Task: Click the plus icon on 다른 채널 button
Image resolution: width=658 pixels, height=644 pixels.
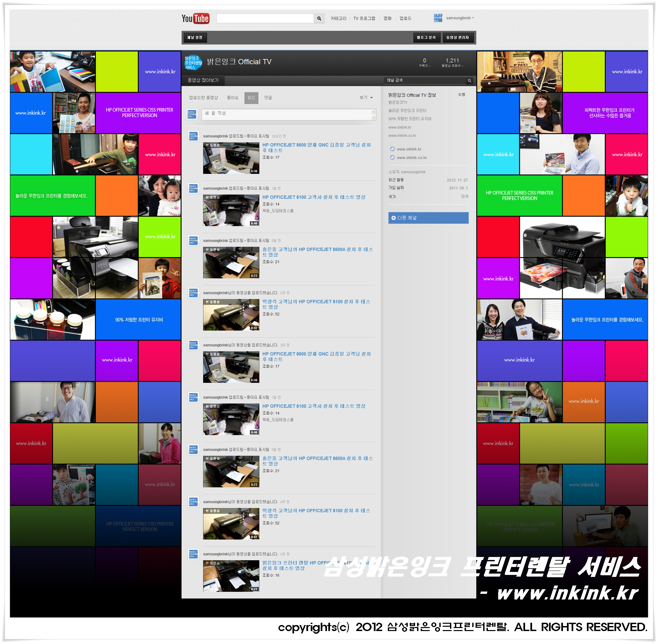Action: click(393, 218)
